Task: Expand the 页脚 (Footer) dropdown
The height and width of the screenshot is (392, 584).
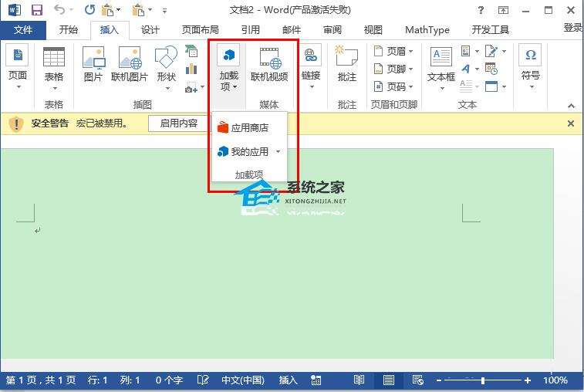Action: tap(411, 69)
